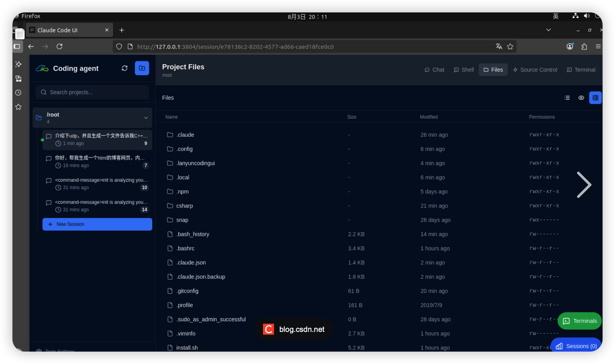This screenshot has width=615, height=364.
Task: Open the init session with 14 messages
Action: click(97, 206)
